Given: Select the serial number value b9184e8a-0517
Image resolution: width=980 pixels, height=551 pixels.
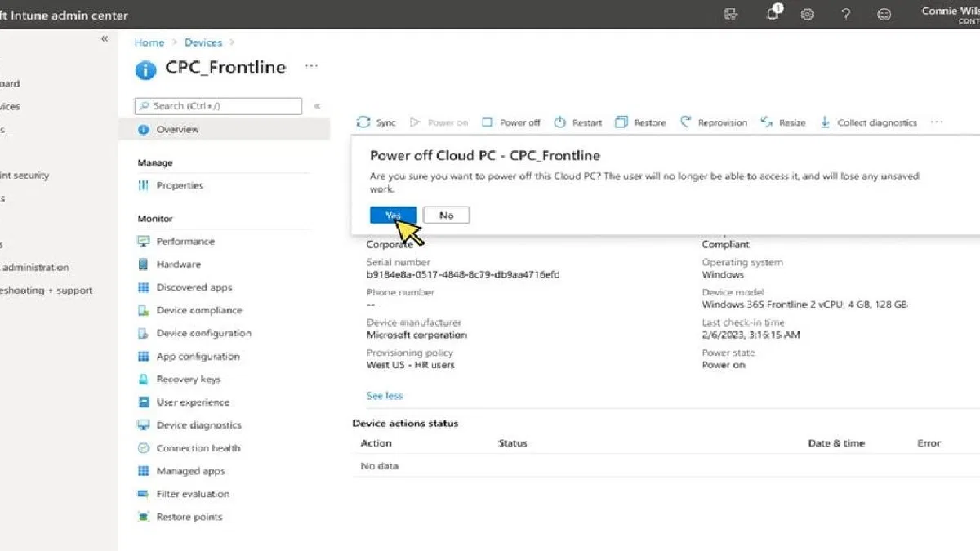Looking at the screenshot, I should [x=463, y=275].
